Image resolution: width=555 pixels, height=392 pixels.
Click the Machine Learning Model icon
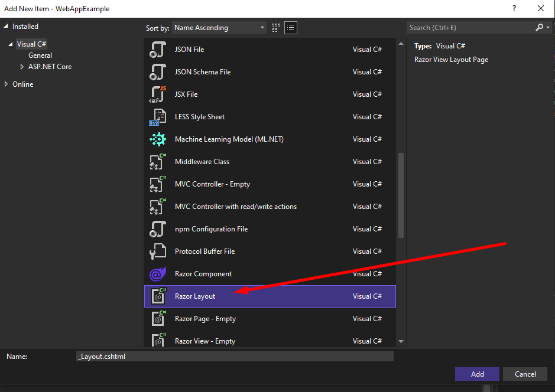point(157,139)
